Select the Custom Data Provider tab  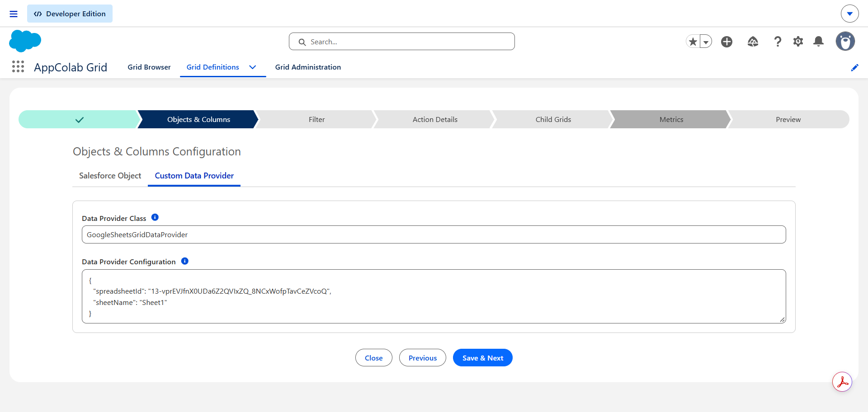[x=194, y=176]
